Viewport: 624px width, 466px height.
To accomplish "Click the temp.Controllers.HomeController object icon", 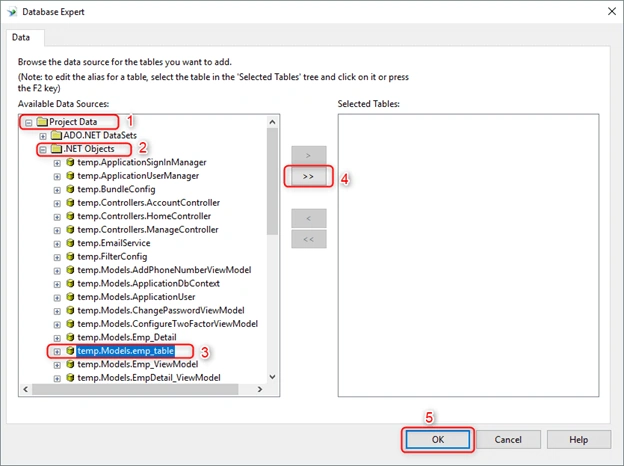I will tap(70, 216).
